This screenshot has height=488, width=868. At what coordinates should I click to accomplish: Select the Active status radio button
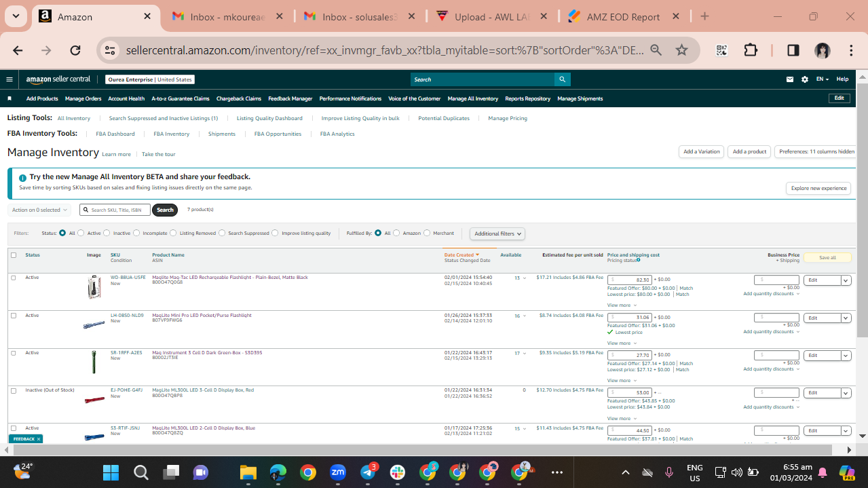click(81, 233)
